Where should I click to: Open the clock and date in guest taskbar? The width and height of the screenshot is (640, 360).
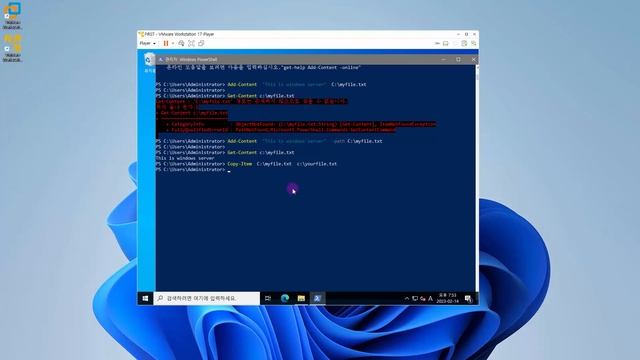tap(448, 298)
